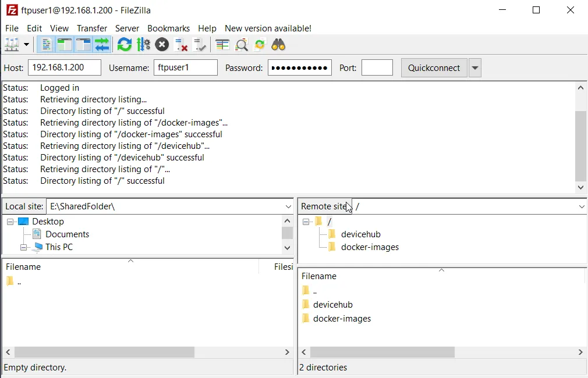Toggle processing of transfer queue

pyautogui.click(x=143, y=45)
